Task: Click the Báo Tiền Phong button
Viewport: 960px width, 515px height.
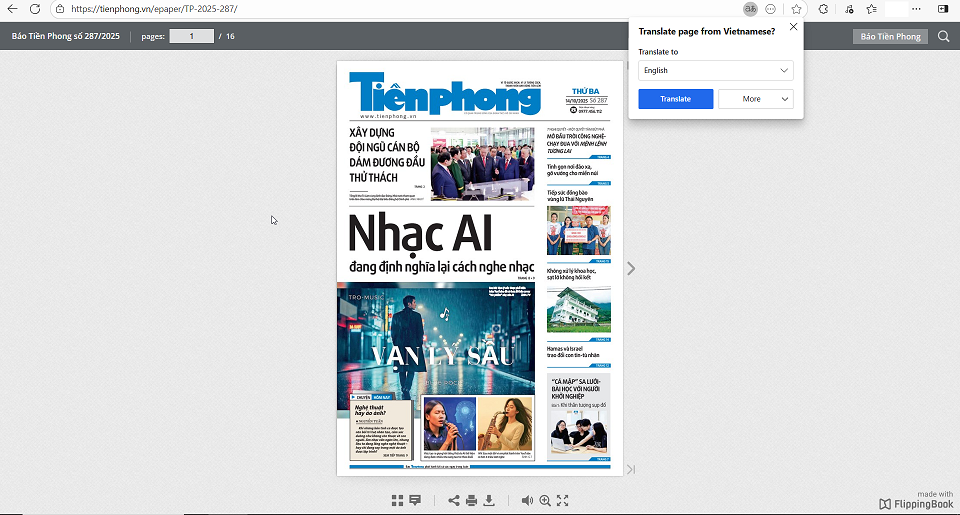Action: pyautogui.click(x=890, y=36)
